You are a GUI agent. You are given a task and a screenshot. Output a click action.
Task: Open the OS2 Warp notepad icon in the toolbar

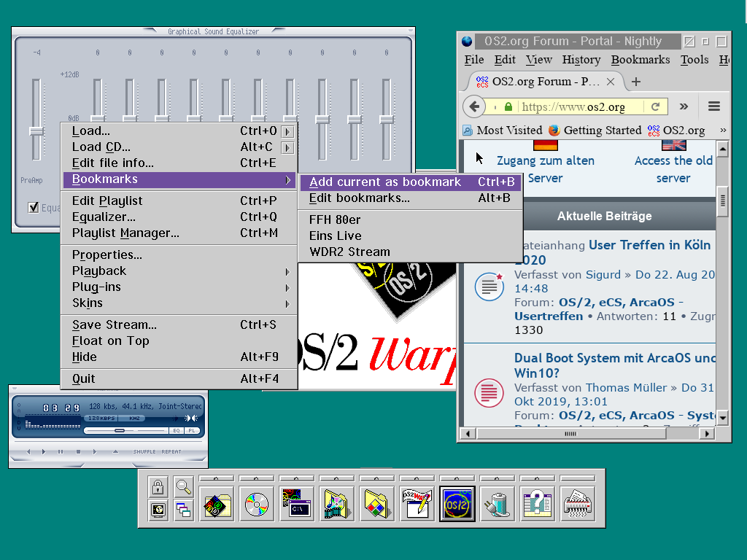tap(417, 504)
